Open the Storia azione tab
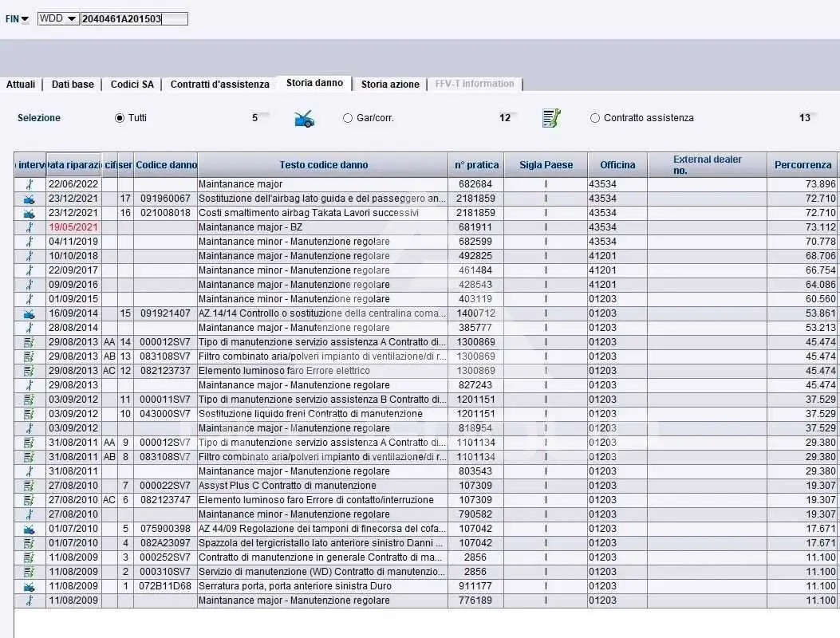840x638 pixels. [x=390, y=84]
